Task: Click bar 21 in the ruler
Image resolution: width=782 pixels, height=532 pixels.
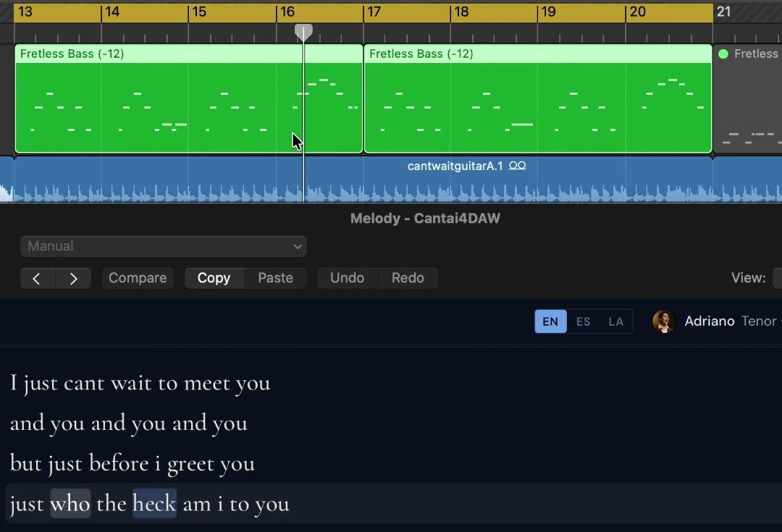Action: coord(723,12)
